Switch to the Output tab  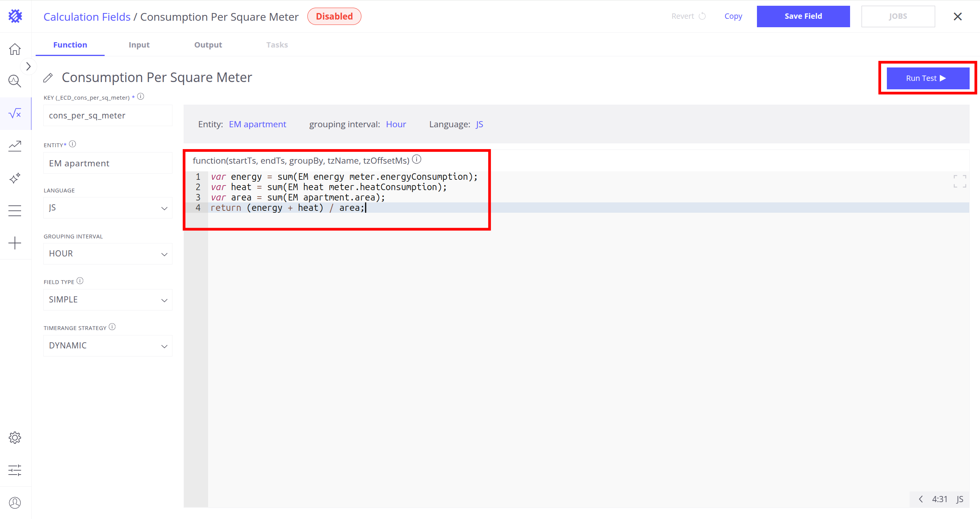click(x=208, y=45)
